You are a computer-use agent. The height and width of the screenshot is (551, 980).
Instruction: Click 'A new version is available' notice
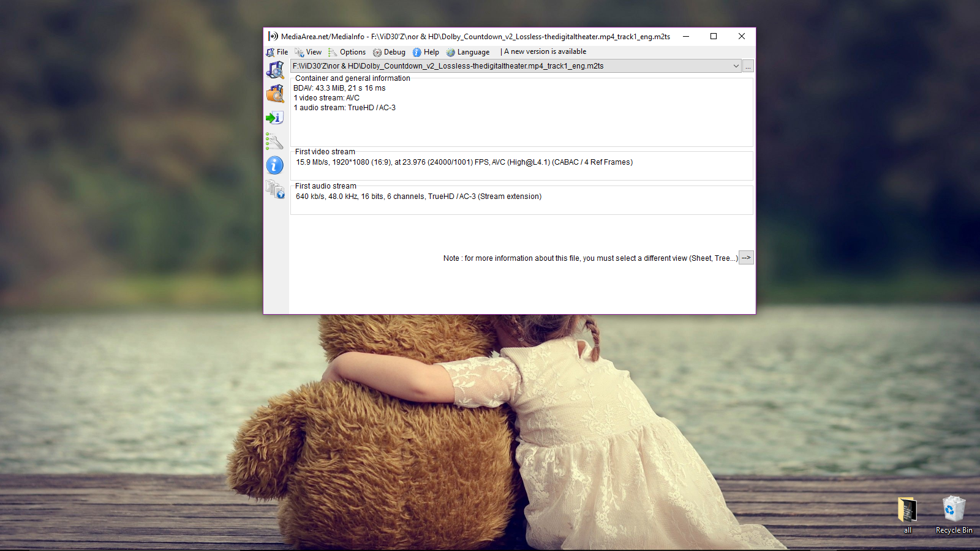[545, 51]
